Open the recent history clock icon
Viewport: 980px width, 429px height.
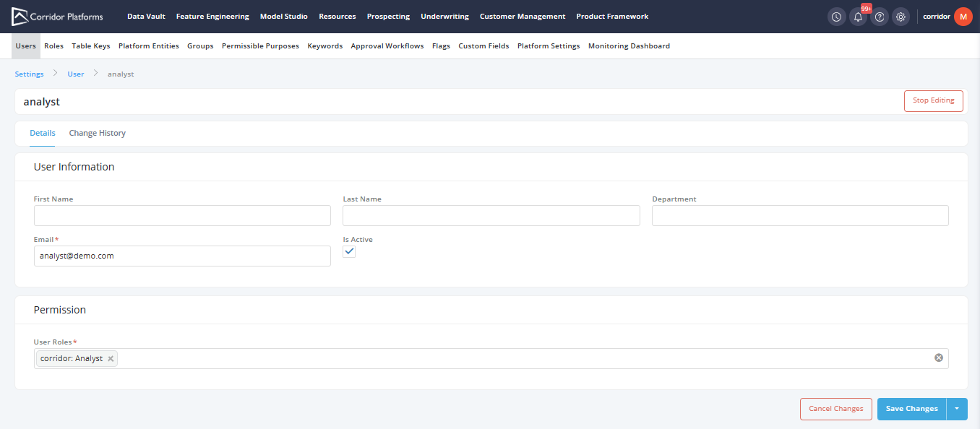pyautogui.click(x=836, y=17)
